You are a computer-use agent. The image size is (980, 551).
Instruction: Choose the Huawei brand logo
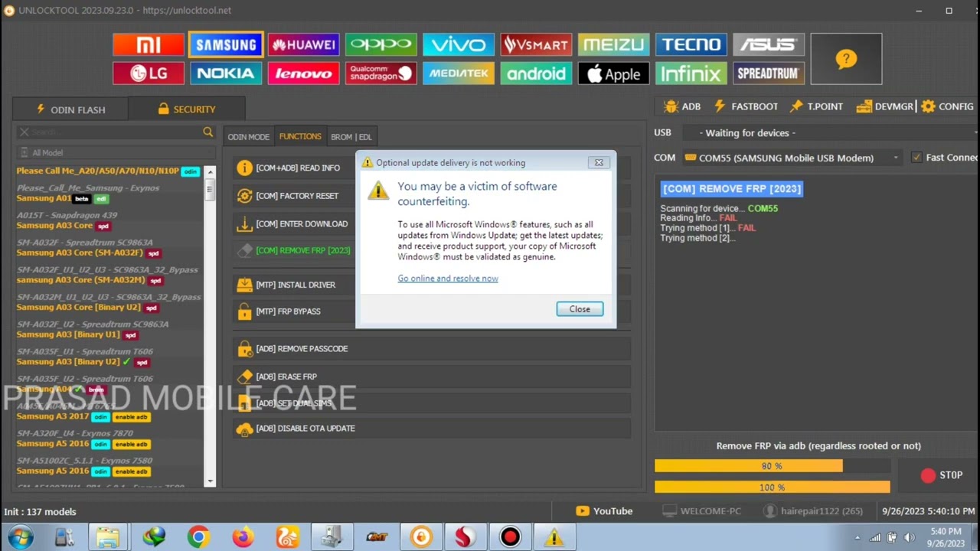(303, 44)
